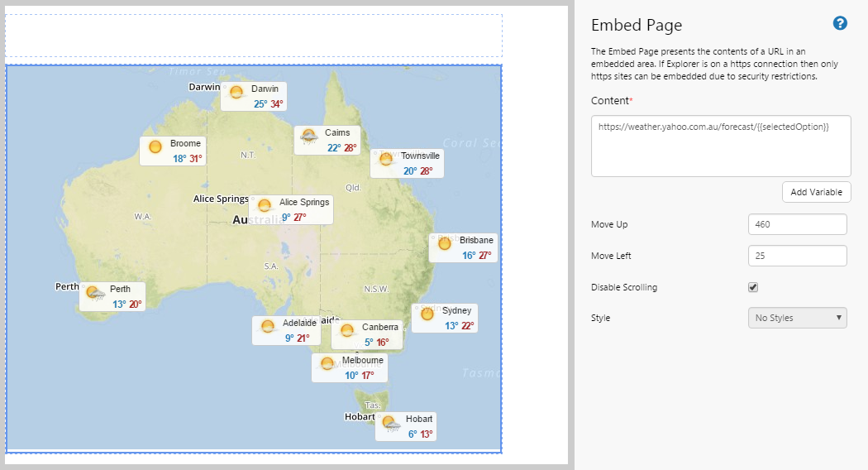Image resolution: width=868 pixels, height=470 pixels.
Task: Click the S.A. map region label
Action: tap(270, 266)
